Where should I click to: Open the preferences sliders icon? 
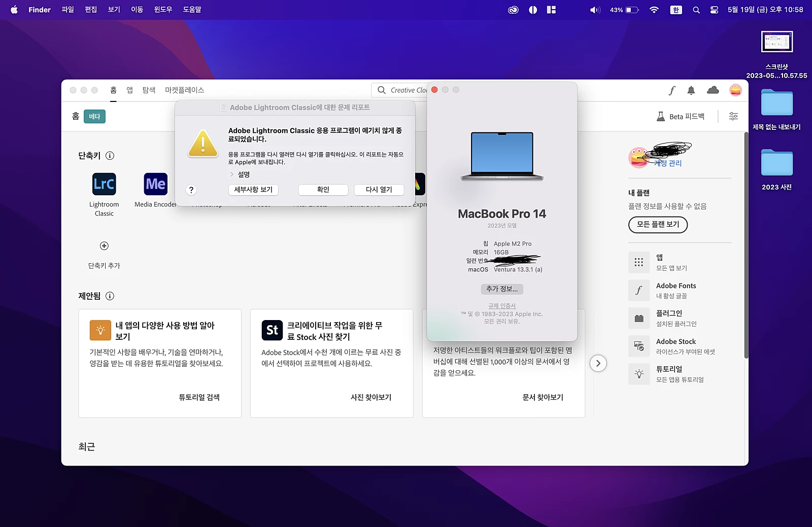tap(733, 116)
